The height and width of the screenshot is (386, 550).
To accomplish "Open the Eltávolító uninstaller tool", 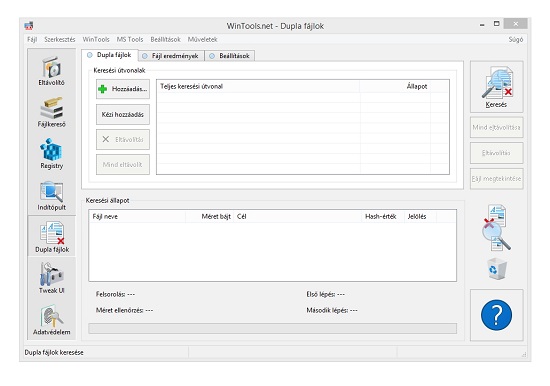I will tap(52, 71).
